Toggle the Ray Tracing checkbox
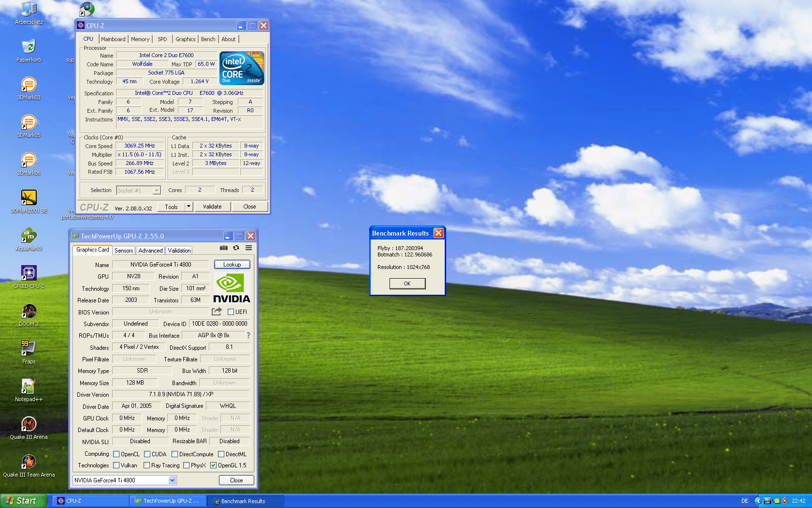This screenshot has width=812, height=508. tap(146, 465)
